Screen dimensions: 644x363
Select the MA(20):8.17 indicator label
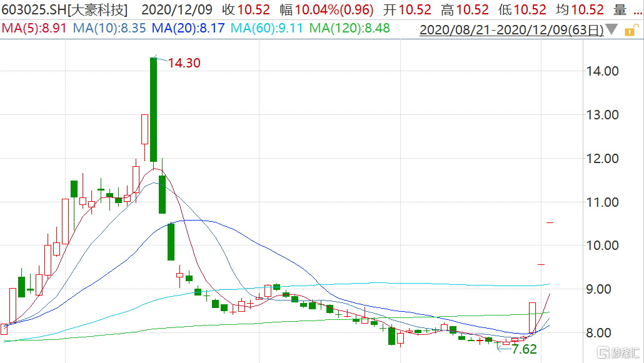188,28
